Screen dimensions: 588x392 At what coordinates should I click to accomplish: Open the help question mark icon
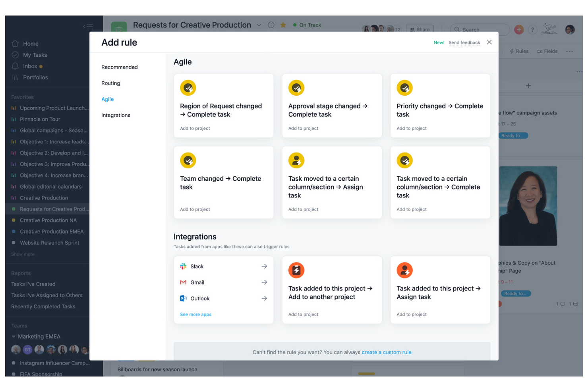(x=532, y=29)
